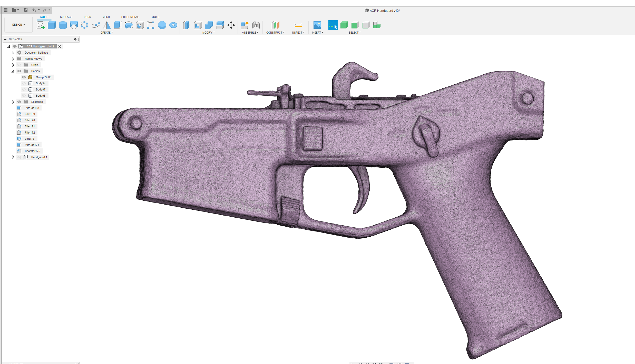Select the Cylinder primitive tool
Viewport: 635px width, 364px height.
tap(63, 25)
